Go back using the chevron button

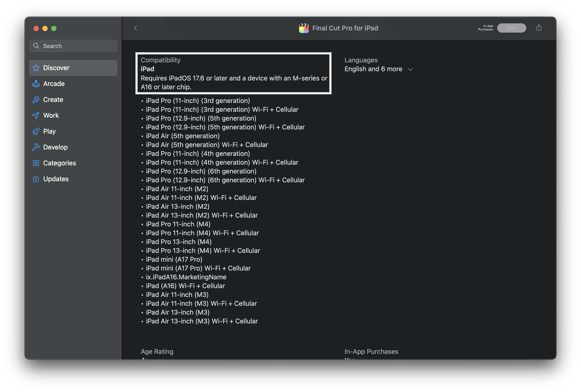click(135, 28)
